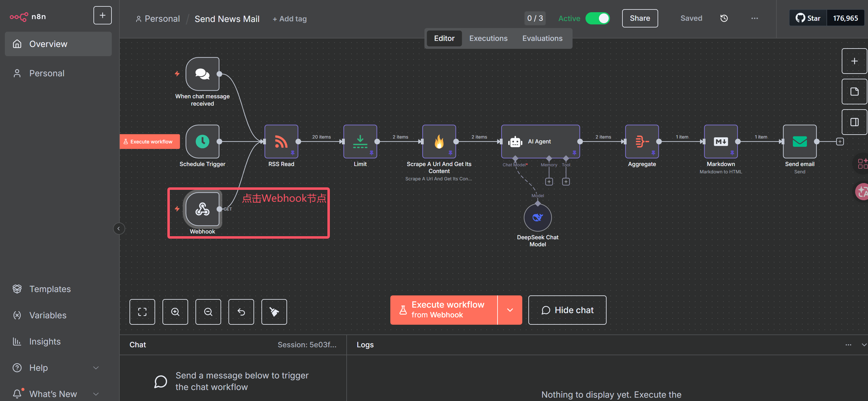The image size is (868, 401).
Task: Click the zoom to fit icon
Action: (142, 312)
